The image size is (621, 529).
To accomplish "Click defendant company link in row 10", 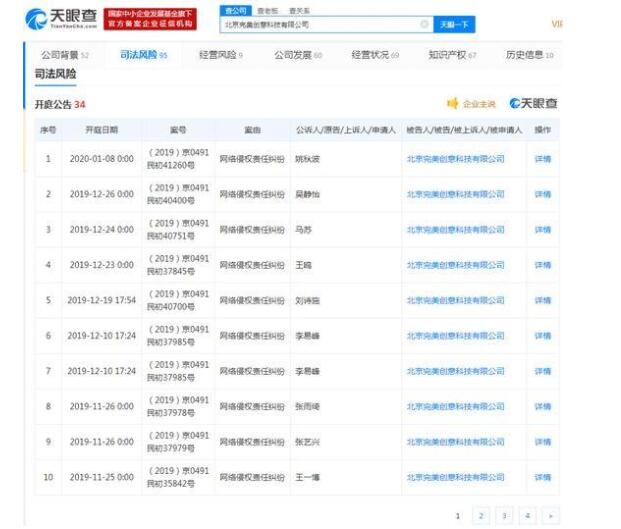I will [x=455, y=477].
